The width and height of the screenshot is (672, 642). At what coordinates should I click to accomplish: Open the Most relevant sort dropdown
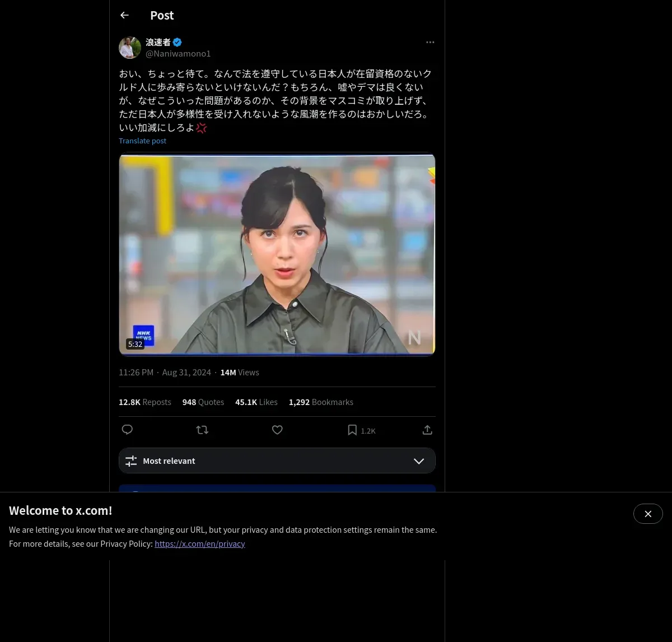[x=277, y=460]
